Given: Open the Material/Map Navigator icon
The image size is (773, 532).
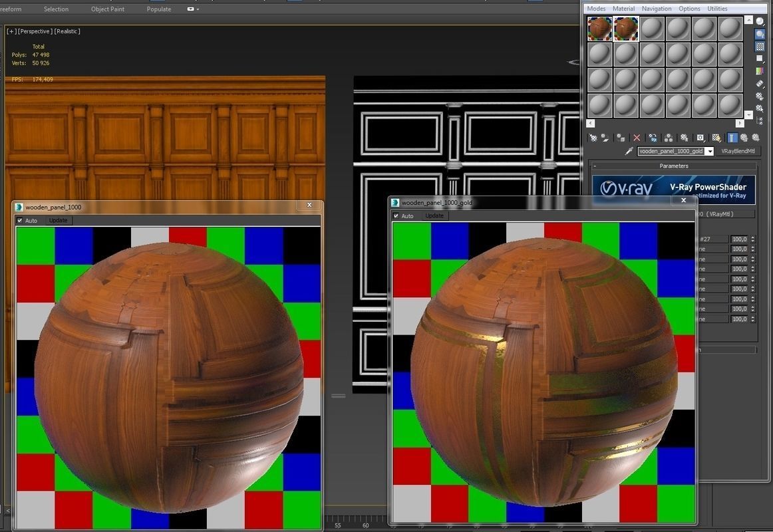Looking at the screenshot, I should pyautogui.click(x=760, y=120).
